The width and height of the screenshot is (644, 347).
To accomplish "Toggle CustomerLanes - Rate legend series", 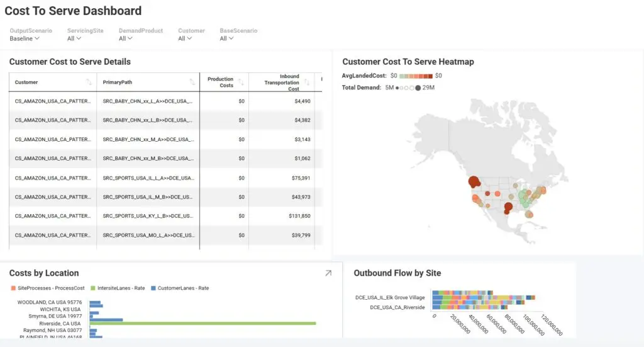I will click(x=180, y=288).
